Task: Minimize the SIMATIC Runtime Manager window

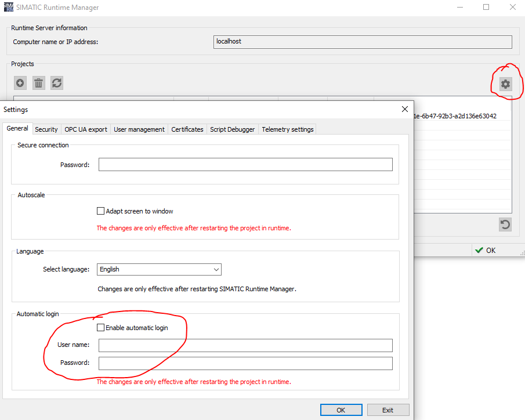Action: click(460, 7)
